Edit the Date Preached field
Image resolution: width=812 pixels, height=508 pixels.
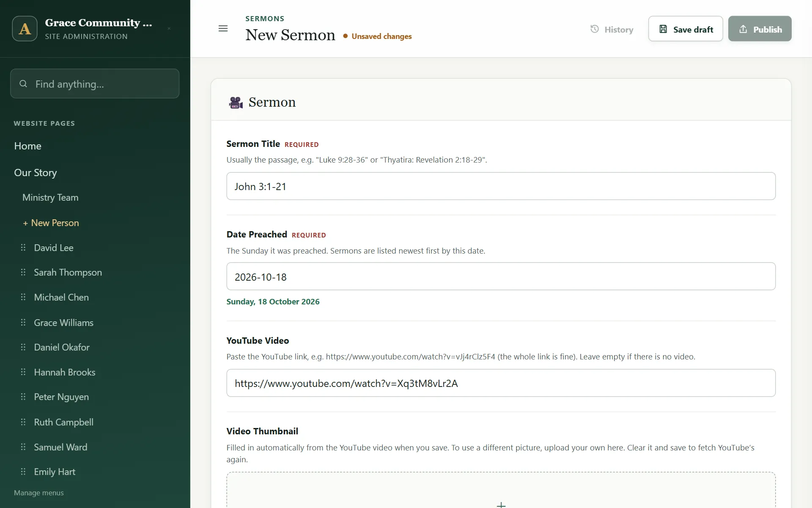(x=501, y=276)
